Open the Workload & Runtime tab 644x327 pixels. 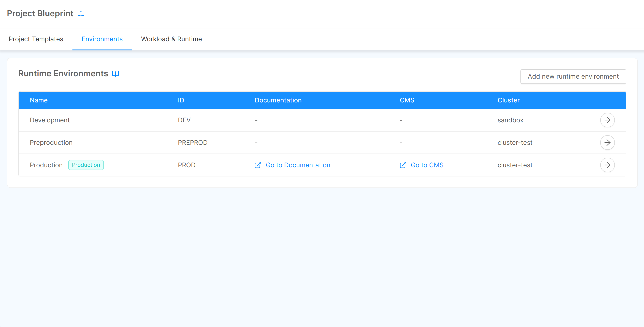click(171, 39)
